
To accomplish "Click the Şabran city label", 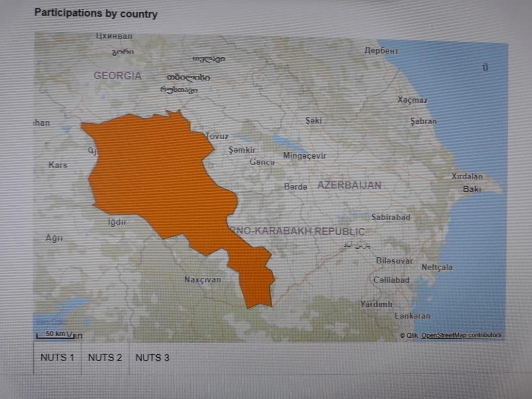I will click(x=423, y=121).
